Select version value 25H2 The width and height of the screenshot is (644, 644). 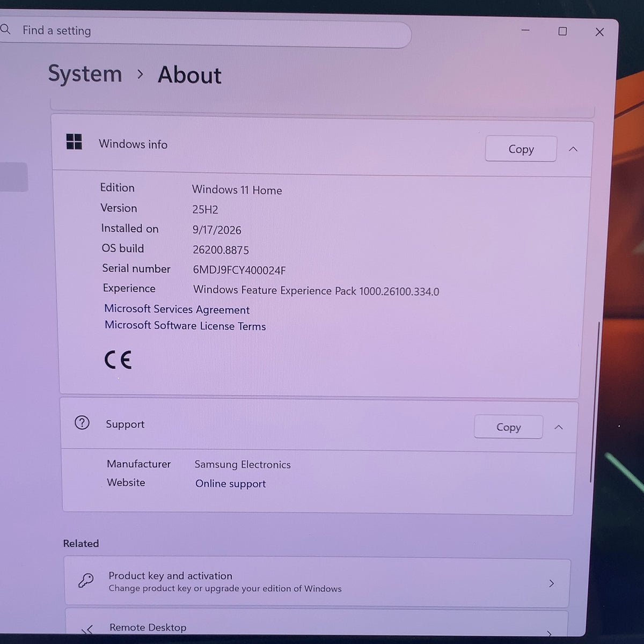coord(205,210)
